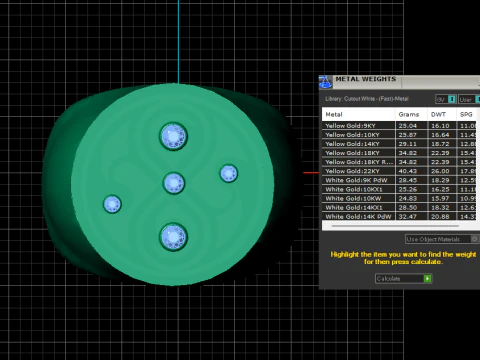Slide the horizontal scrollbar under the metal table
The height and width of the screenshot is (360, 480).
pos(395,226)
